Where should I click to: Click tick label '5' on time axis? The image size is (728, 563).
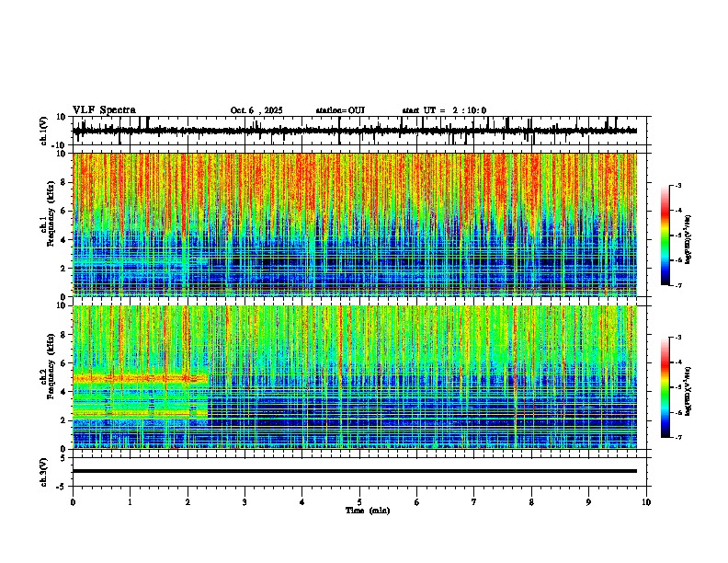[359, 502]
